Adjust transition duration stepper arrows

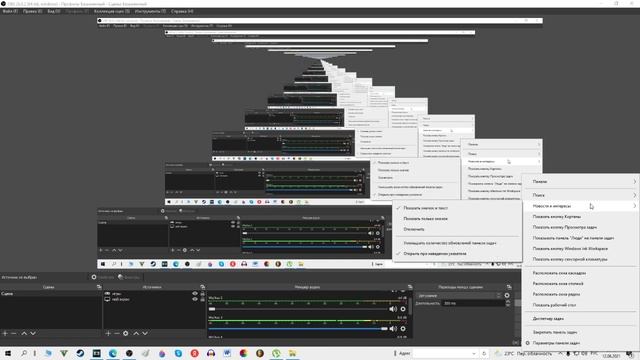click(508, 303)
